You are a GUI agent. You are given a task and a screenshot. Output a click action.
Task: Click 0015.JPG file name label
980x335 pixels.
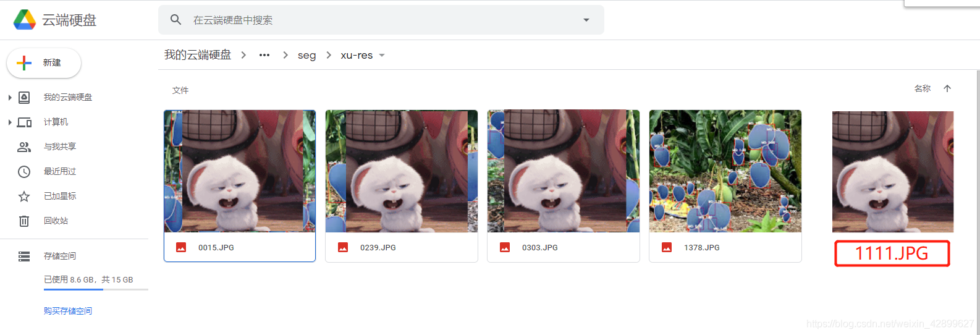pyautogui.click(x=216, y=247)
